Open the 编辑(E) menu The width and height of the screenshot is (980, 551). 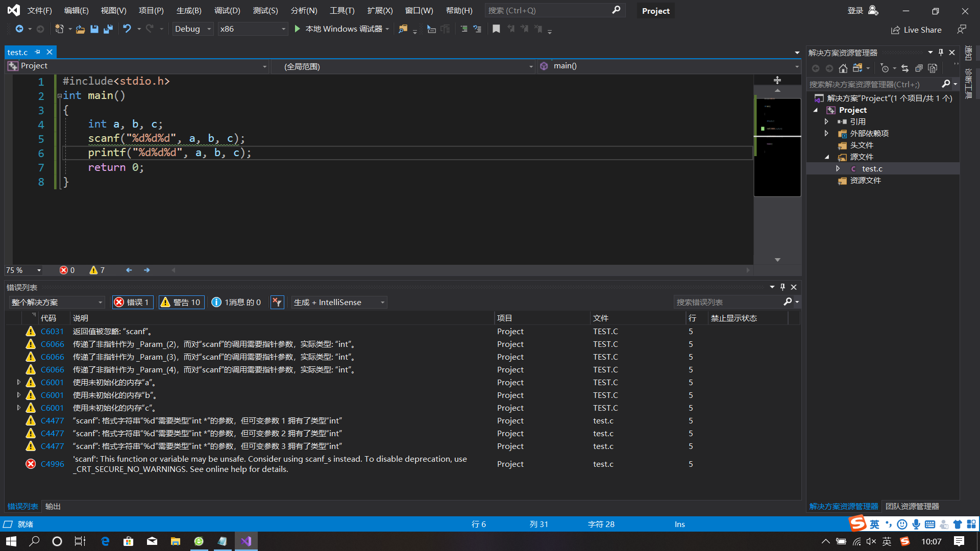click(77, 10)
